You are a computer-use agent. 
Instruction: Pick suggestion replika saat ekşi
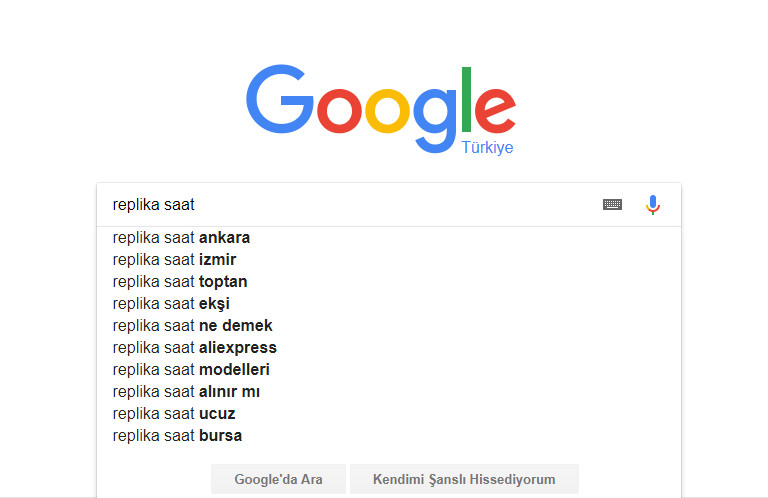pyautogui.click(x=389, y=304)
